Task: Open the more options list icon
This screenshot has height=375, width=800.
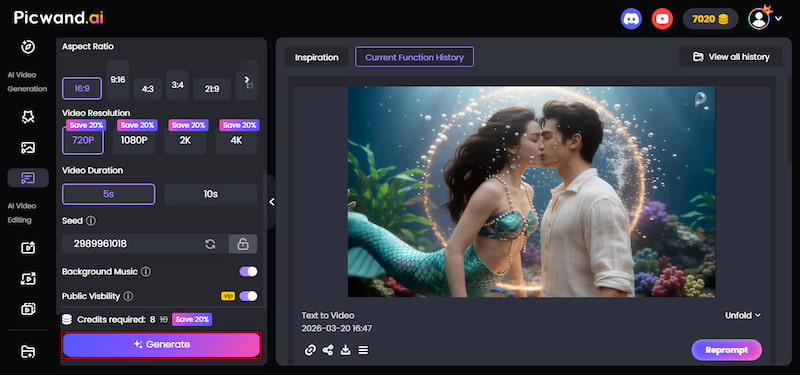Action: pos(363,350)
